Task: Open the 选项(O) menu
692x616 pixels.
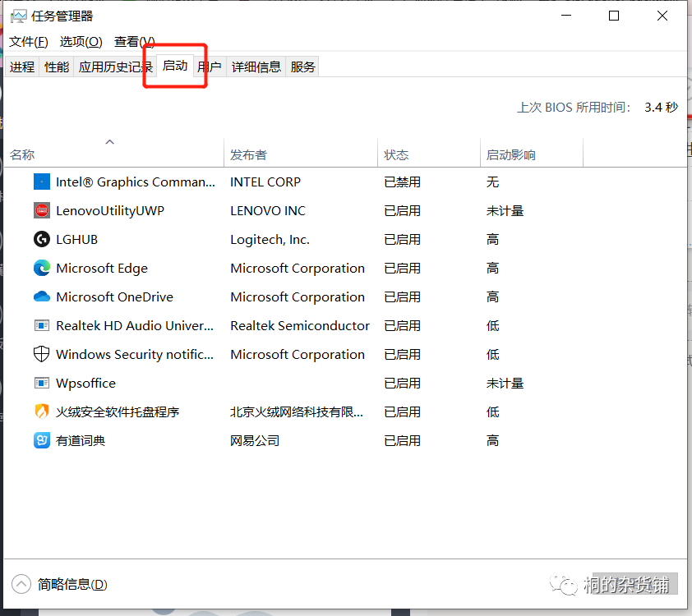Action: tap(81, 42)
